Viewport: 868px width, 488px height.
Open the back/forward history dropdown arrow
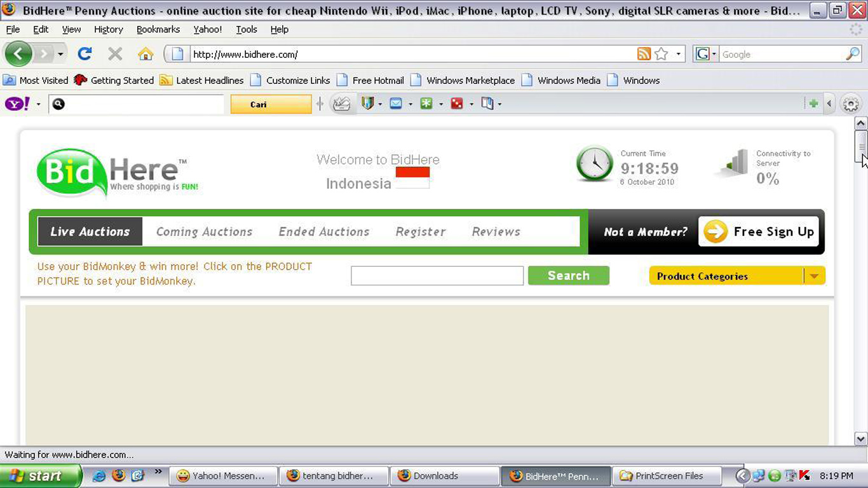[x=60, y=54]
